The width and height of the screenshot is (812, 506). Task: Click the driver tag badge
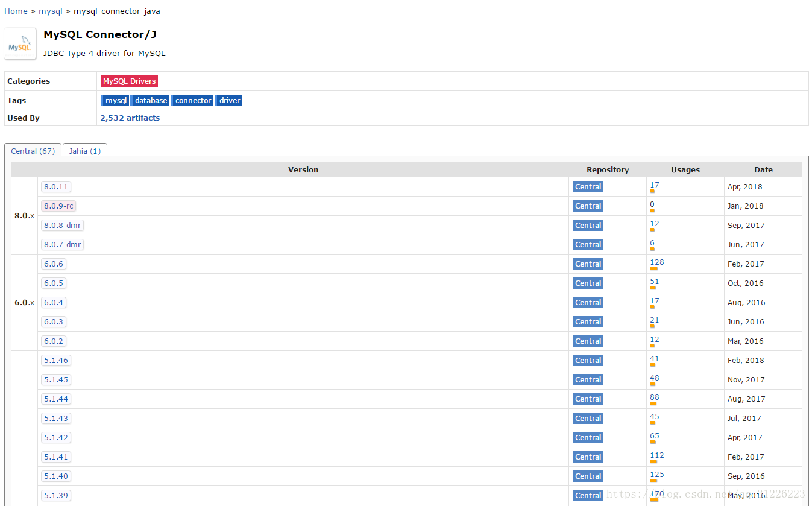tap(229, 100)
